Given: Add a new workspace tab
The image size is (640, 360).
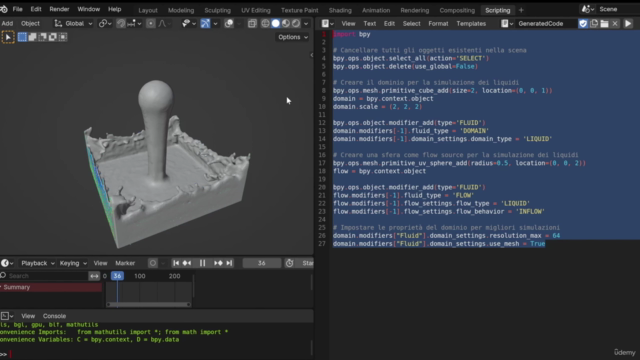Looking at the screenshot, I should [521, 10].
